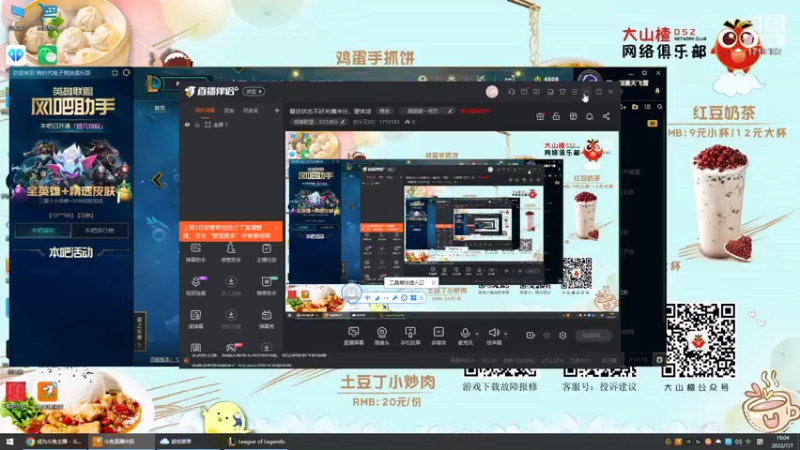Open the 读弹幕 tool

195,319
